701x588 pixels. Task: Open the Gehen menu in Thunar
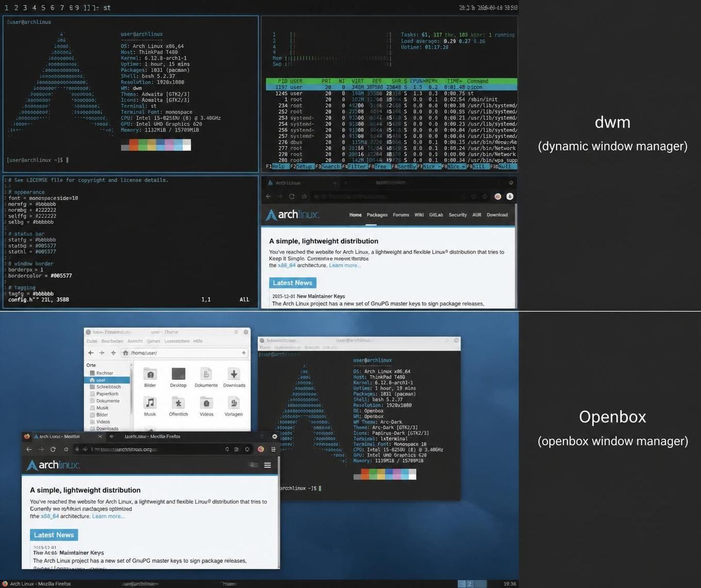[x=153, y=341]
